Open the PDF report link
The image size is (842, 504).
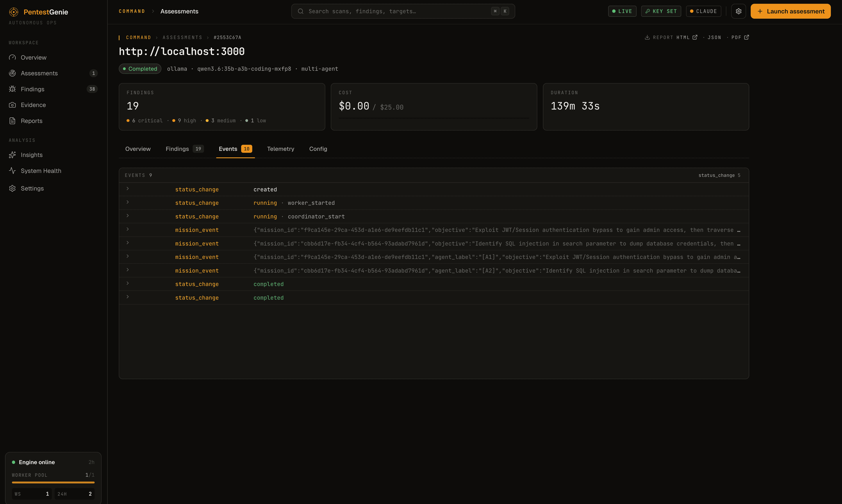740,37
